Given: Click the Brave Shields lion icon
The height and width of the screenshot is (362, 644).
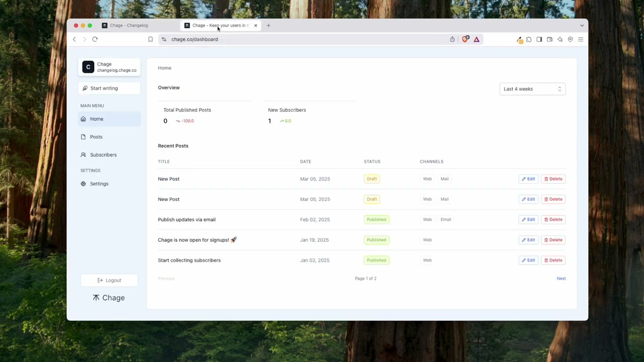Looking at the screenshot, I should 465,39.
